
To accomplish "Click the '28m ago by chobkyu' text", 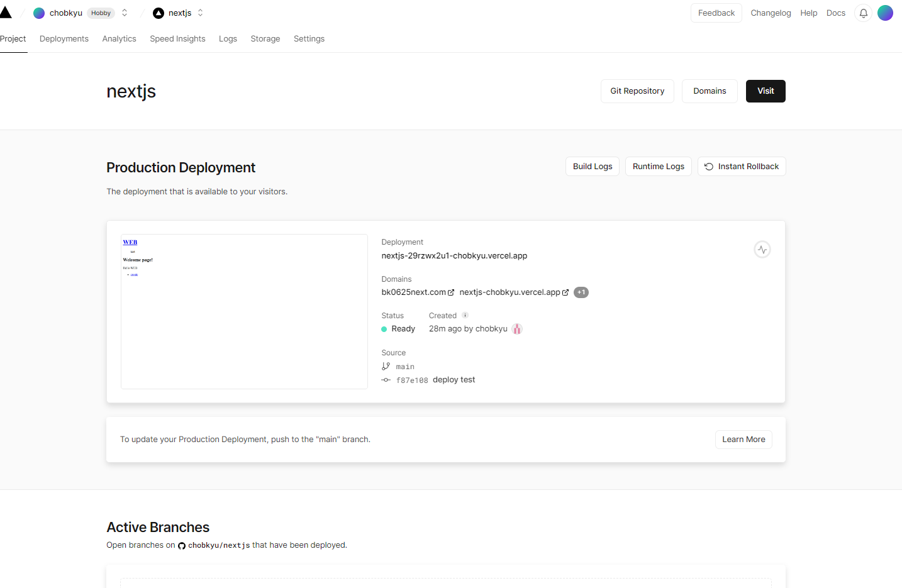I will [468, 329].
